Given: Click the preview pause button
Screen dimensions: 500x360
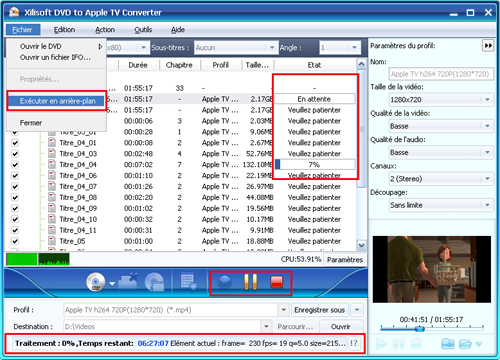Looking at the screenshot, I should coord(399,344).
